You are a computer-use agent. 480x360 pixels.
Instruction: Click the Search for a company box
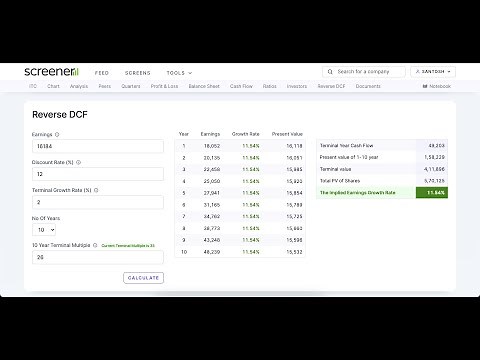364,72
